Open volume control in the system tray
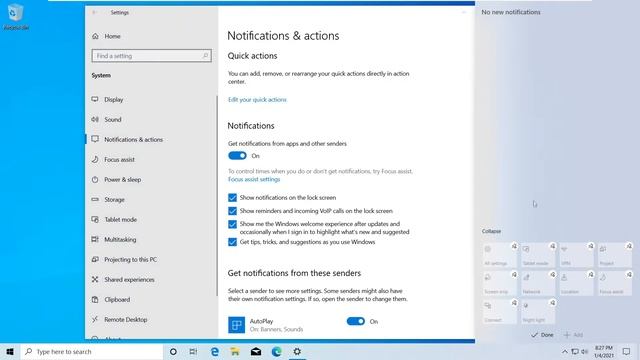This screenshot has height=360, width=640. point(584,351)
